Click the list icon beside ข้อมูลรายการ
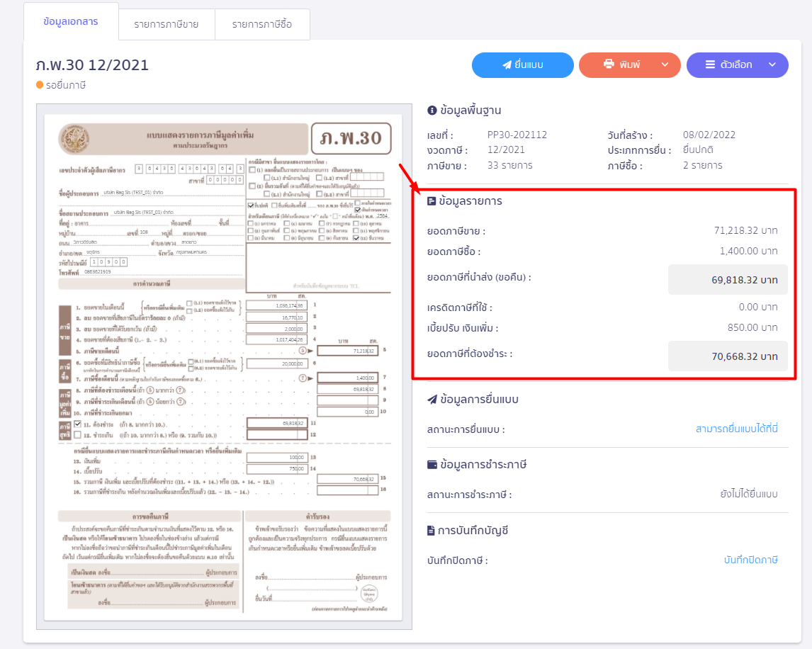 [432, 201]
